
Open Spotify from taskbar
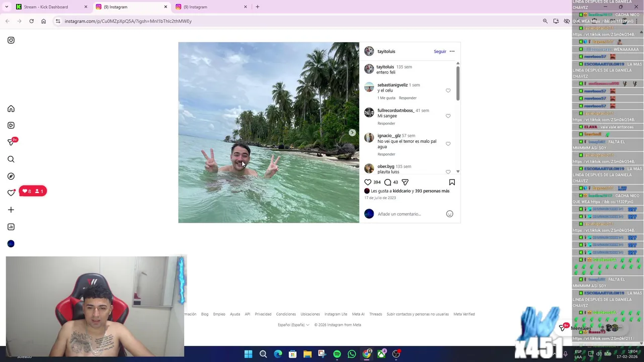pos(337,354)
